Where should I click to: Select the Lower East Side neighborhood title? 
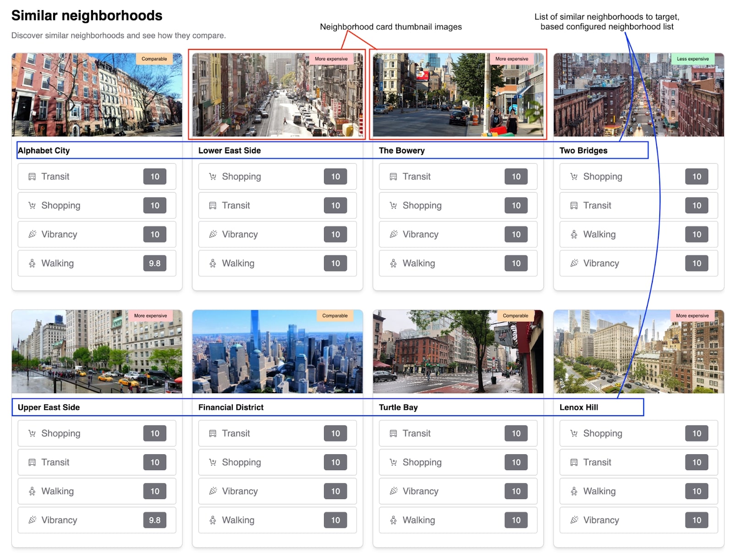230,151
